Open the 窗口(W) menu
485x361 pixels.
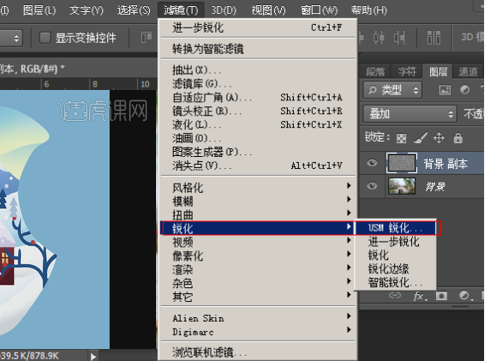click(x=319, y=10)
